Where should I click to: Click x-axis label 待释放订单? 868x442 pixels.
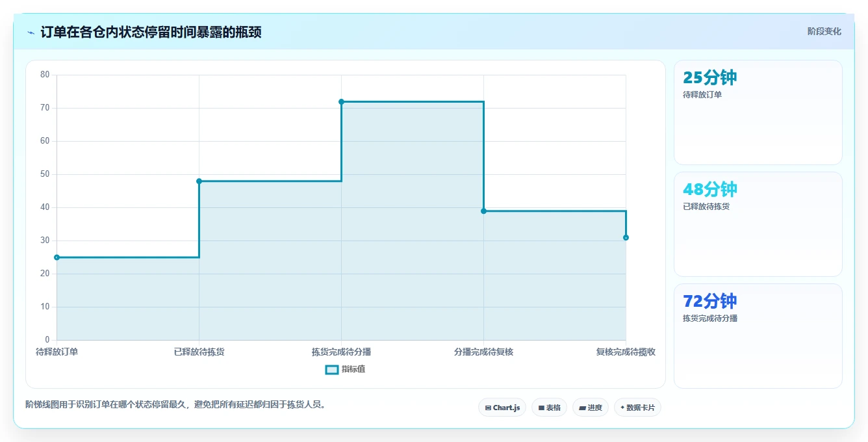[57, 352]
